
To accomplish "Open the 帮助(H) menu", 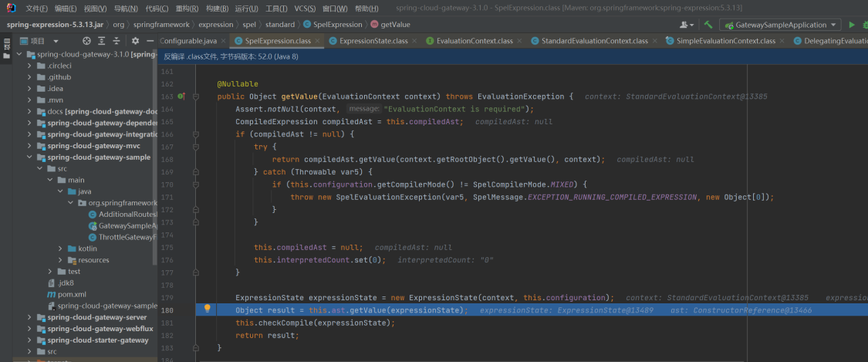I will (x=366, y=8).
